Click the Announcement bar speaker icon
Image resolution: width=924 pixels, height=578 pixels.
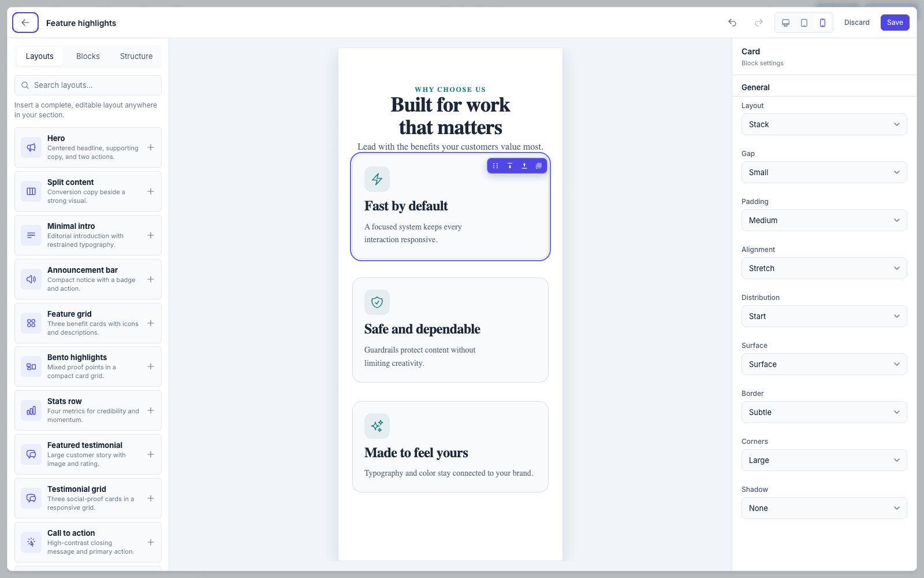tap(31, 279)
